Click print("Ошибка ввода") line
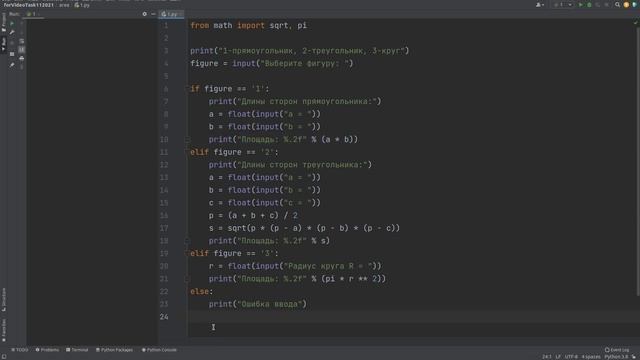The height and width of the screenshot is (360, 640). 258,304
